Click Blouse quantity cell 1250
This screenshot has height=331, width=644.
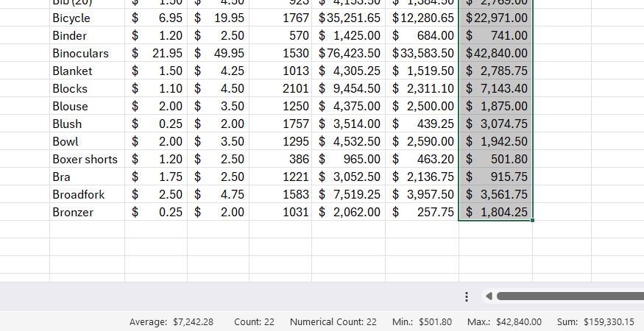click(280, 107)
